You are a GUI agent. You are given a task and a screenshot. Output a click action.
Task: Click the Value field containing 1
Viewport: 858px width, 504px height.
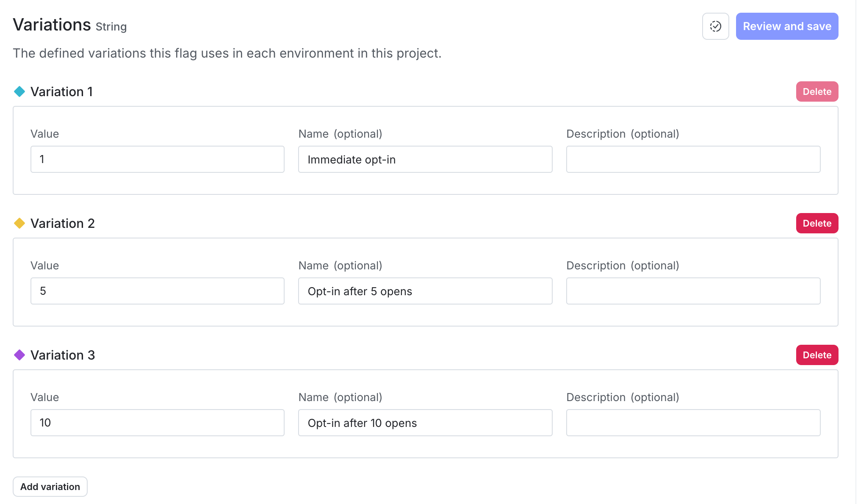click(x=157, y=159)
